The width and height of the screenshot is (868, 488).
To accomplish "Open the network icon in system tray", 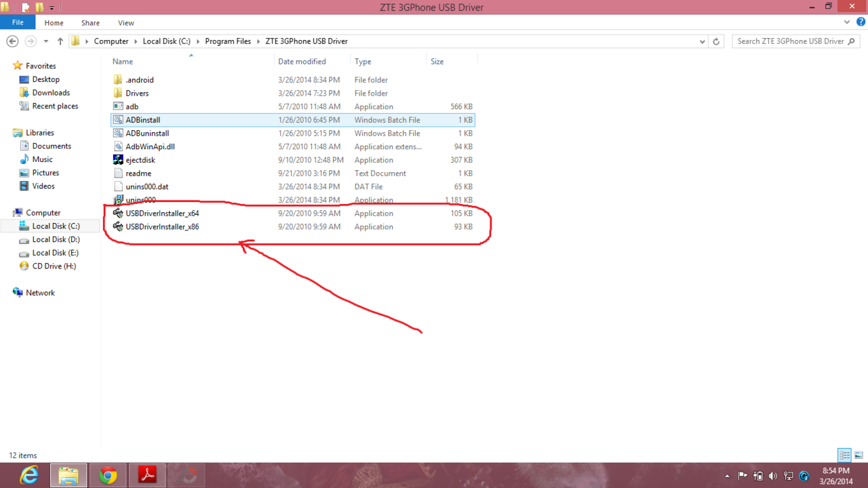I will 788,476.
